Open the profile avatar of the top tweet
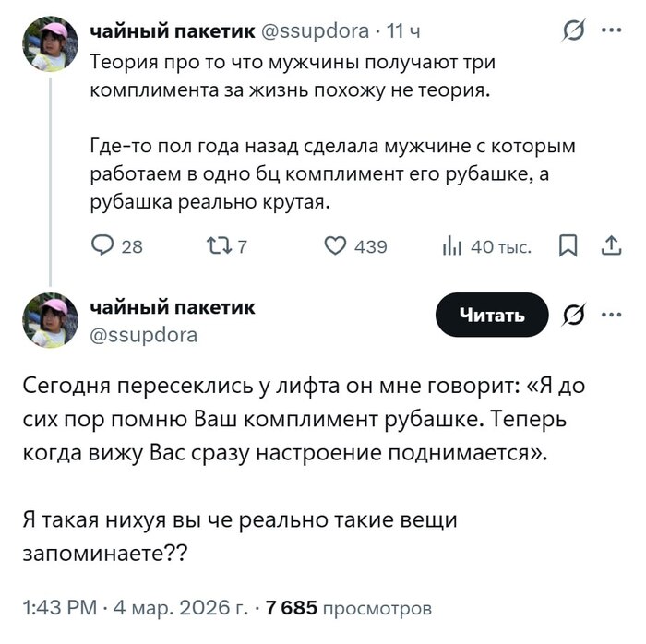Image resolution: width=646 pixels, height=644 pixels. point(51,44)
